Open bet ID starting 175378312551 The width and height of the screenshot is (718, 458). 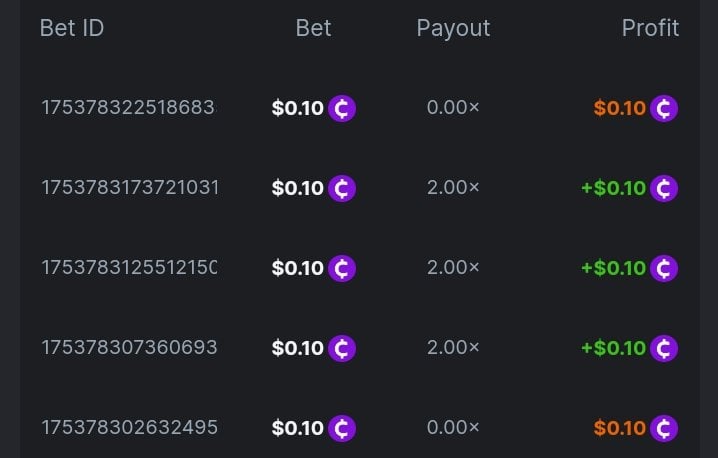pyautogui.click(x=128, y=268)
